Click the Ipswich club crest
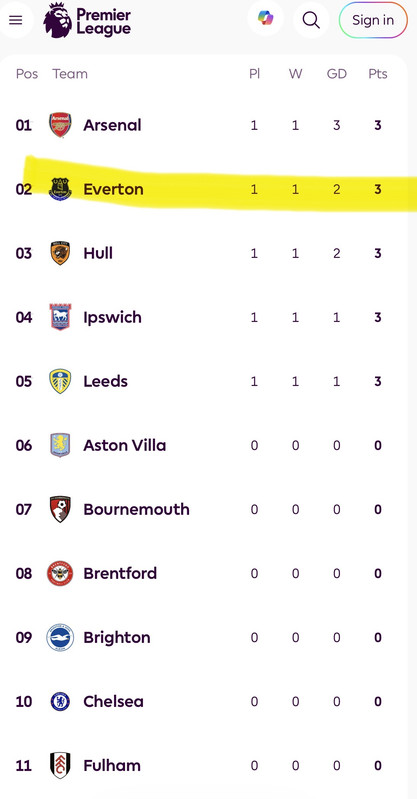 (x=60, y=317)
